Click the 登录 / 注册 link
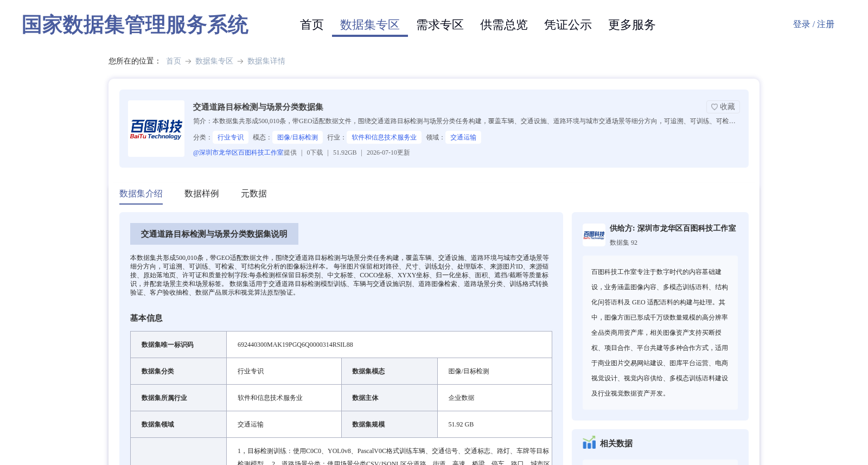Viewport: 868px width, 465px height. pyautogui.click(x=813, y=24)
